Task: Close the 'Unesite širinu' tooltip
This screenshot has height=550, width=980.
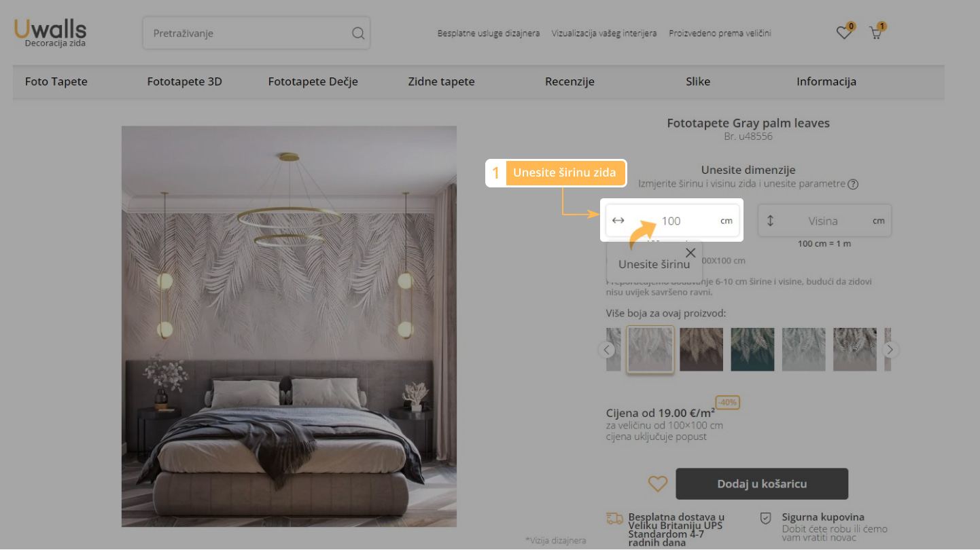Action: tap(690, 253)
